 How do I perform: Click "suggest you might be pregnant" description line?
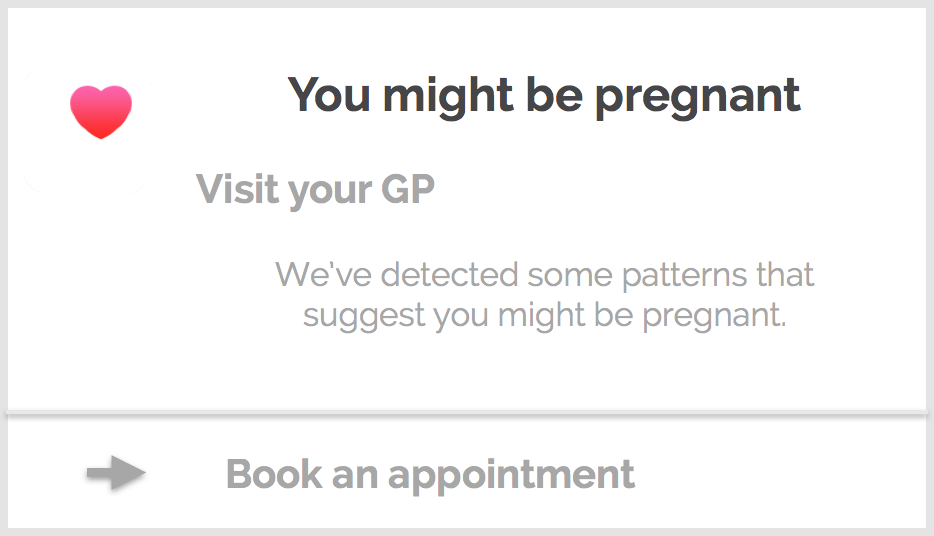[545, 316]
